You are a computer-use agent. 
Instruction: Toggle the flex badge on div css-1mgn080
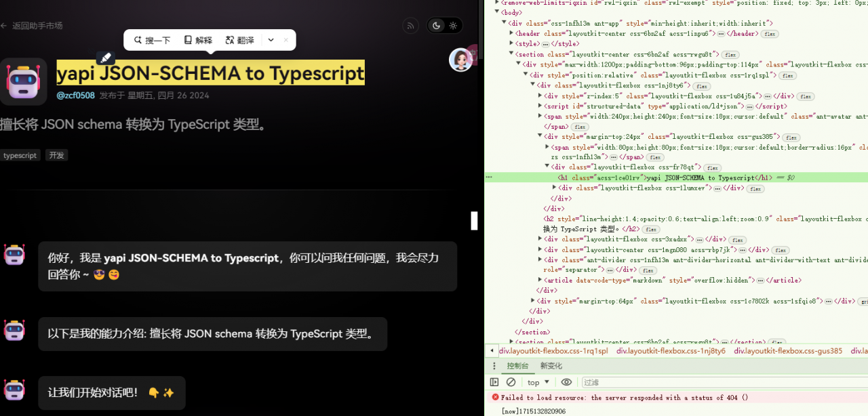click(x=780, y=251)
